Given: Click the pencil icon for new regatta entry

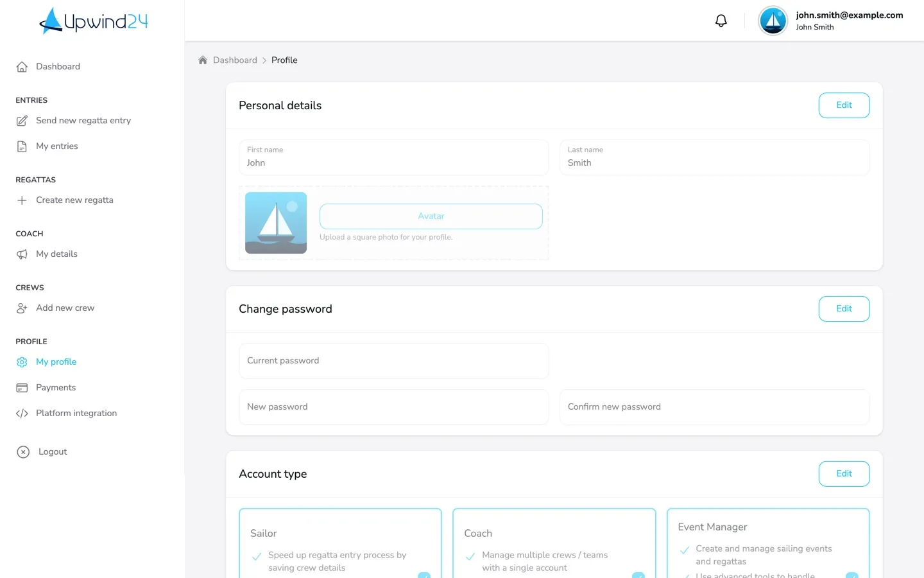Looking at the screenshot, I should (22, 121).
